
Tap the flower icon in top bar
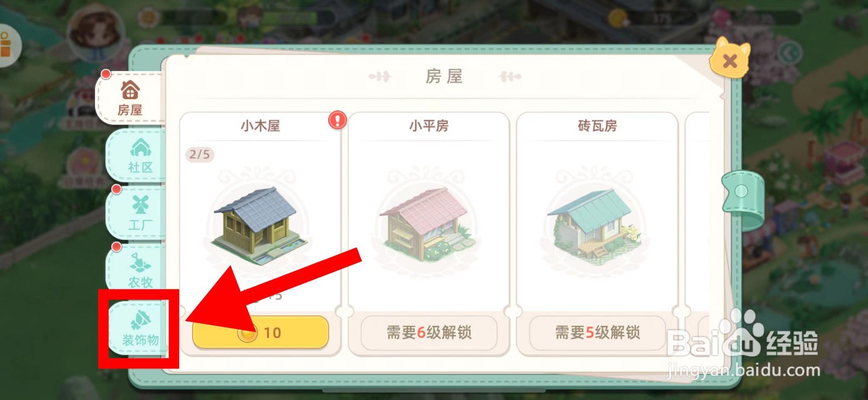pos(148,18)
